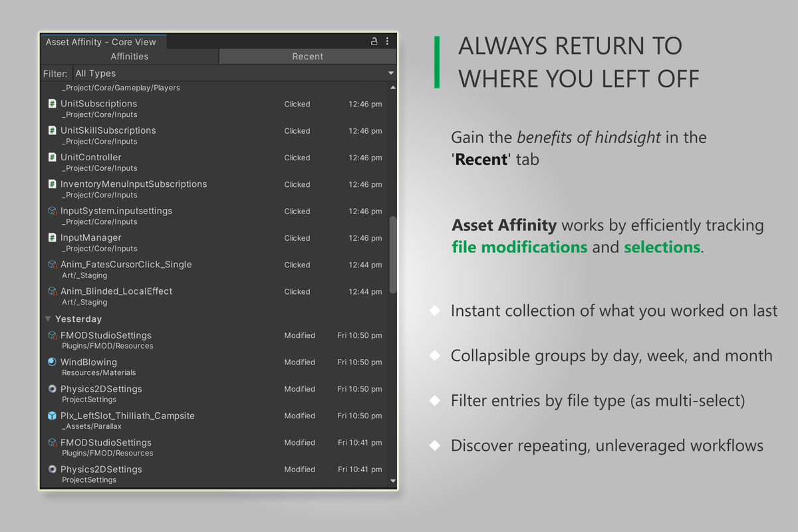798x532 pixels.
Task: Click the Fri 10:50 pm time of Plx_LeftSlot_Thilliath_Campsite
Action: [360, 416]
